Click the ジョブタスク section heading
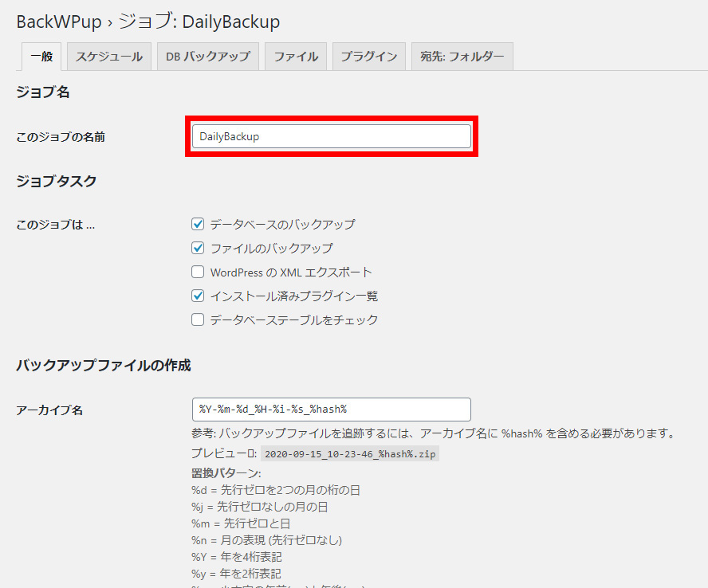 point(57,181)
